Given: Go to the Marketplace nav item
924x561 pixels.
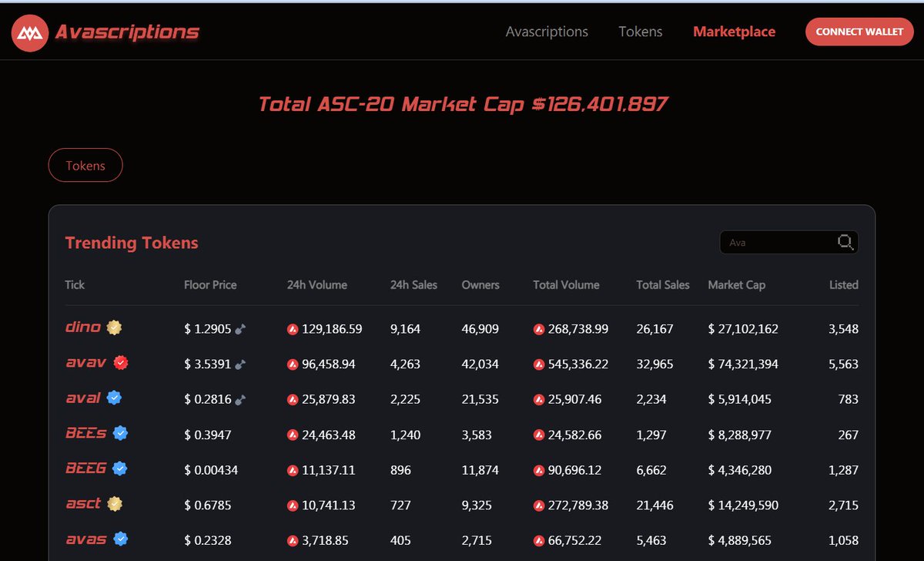Looking at the screenshot, I should (x=734, y=32).
